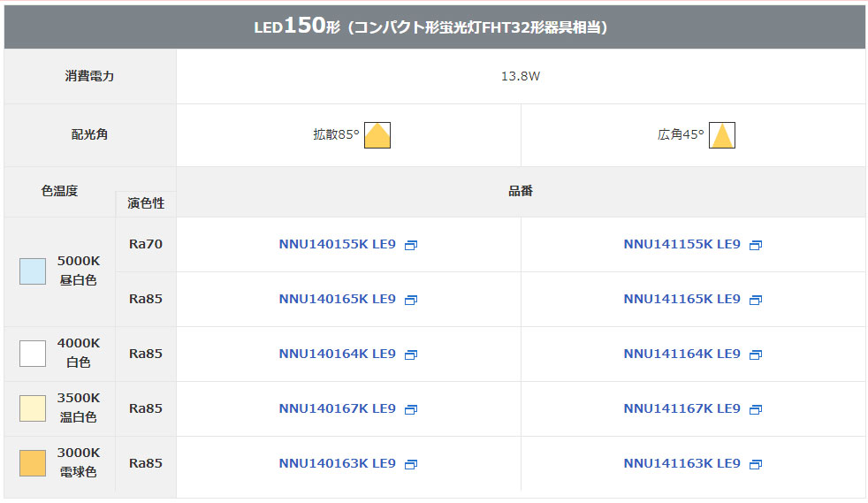The height and width of the screenshot is (503, 868).
Task: Click the 5000K daylight color swatch
Action: tap(33, 271)
